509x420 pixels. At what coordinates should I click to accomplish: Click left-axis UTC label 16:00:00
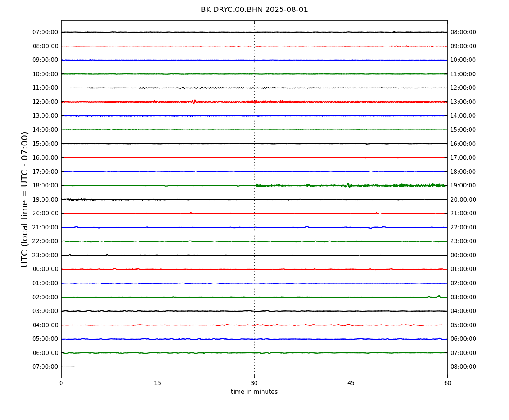coord(45,158)
